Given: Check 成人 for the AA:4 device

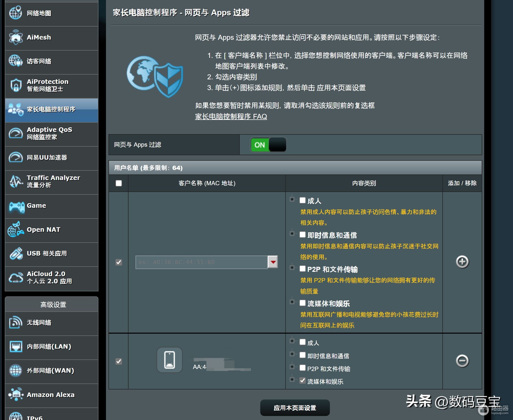Looking at the screenshot, I should click(303, 342).
